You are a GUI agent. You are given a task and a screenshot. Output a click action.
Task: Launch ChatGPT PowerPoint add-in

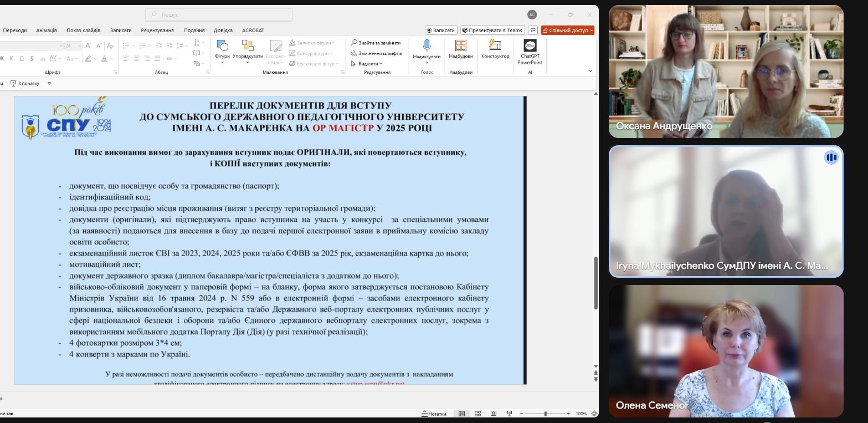(x=530, y=52)
